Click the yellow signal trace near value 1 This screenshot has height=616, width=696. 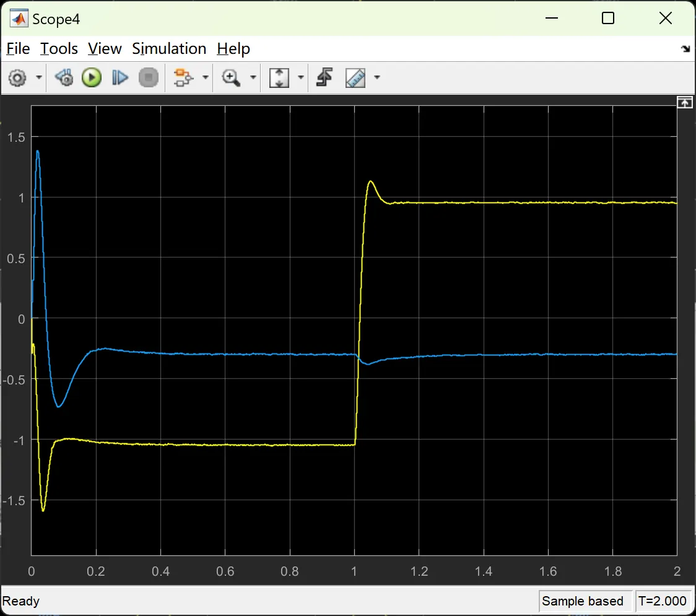(533, 203)
